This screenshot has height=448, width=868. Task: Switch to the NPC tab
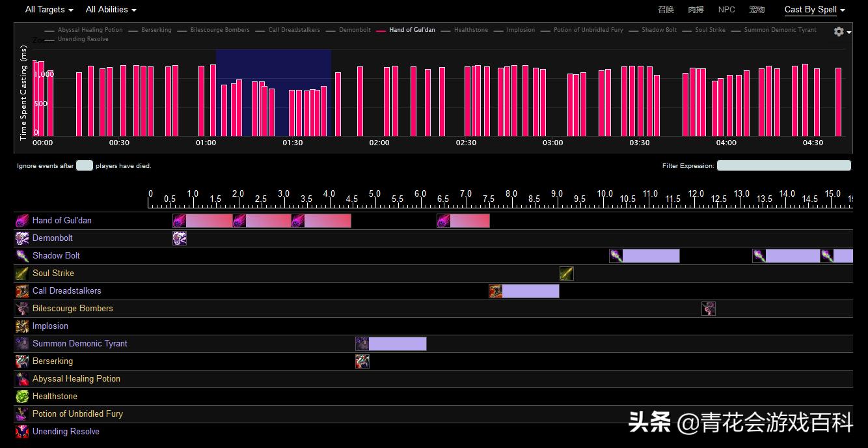tap(726, 9)
